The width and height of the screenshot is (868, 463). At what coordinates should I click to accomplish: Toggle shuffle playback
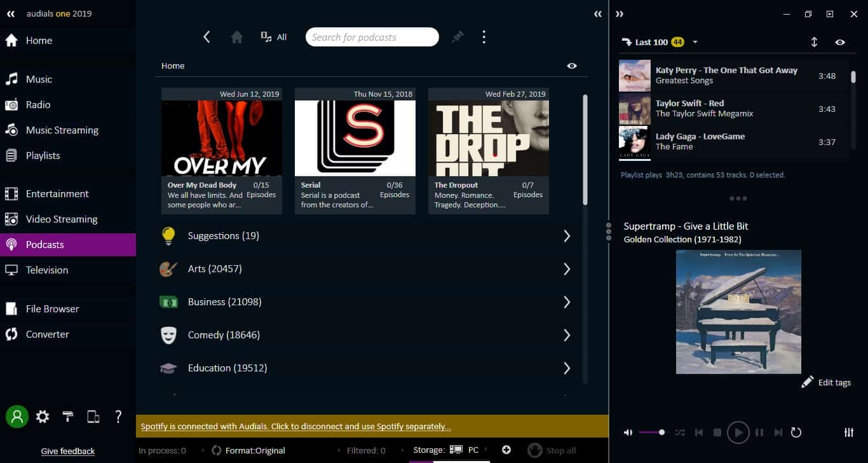(680, 432)
